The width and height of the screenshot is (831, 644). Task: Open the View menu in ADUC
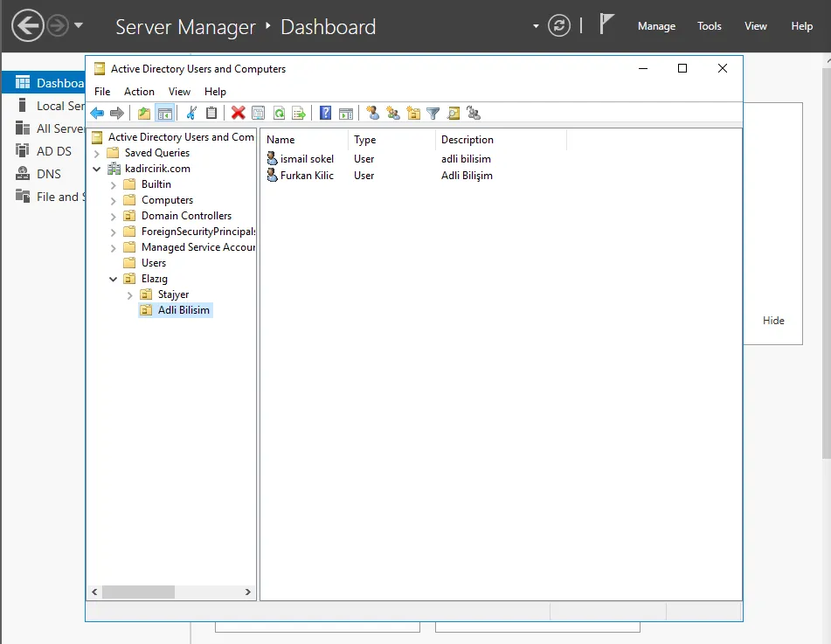pyautogui.click(x=180, y=91)
